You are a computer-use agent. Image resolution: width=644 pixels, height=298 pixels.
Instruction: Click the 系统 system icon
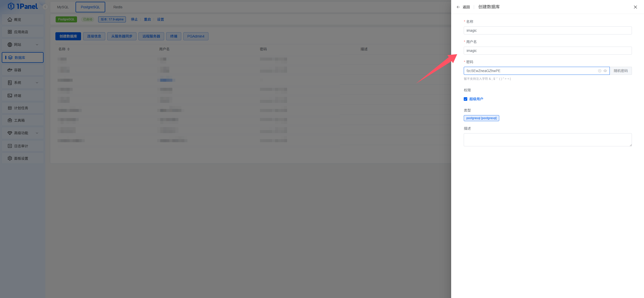[x=10, y=83]
